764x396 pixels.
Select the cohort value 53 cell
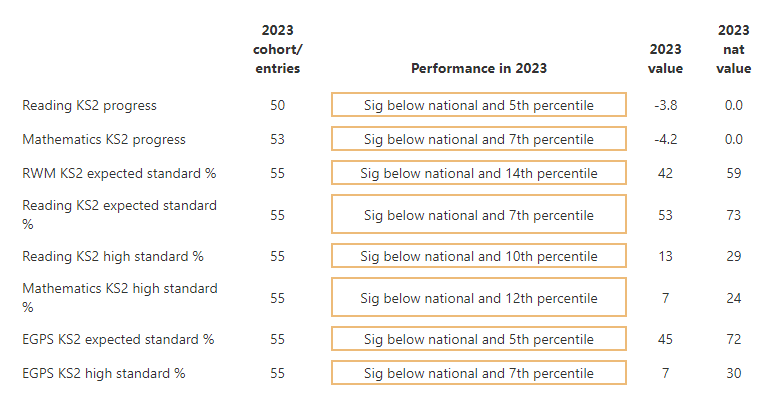(x=277, y=140)
